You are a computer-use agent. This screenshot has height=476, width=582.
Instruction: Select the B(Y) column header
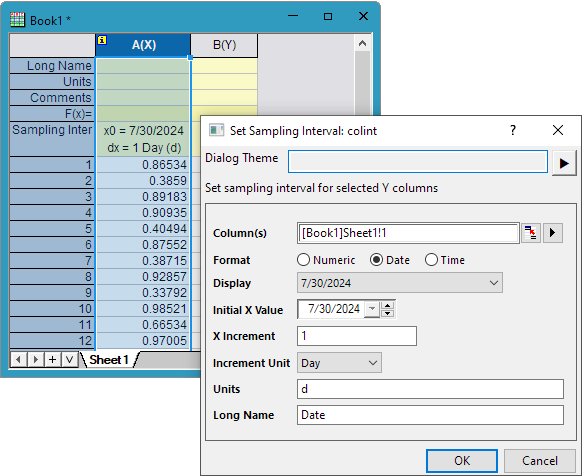tap(224, 45)
